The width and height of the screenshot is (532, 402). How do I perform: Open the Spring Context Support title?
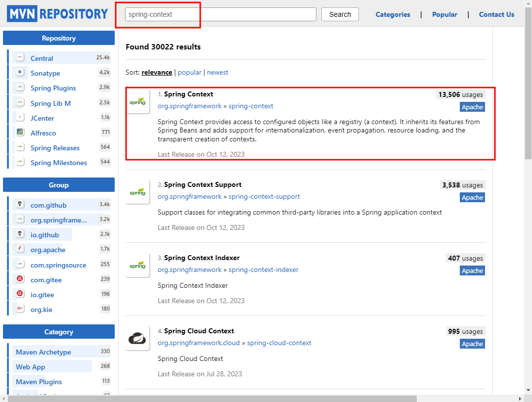203,185
